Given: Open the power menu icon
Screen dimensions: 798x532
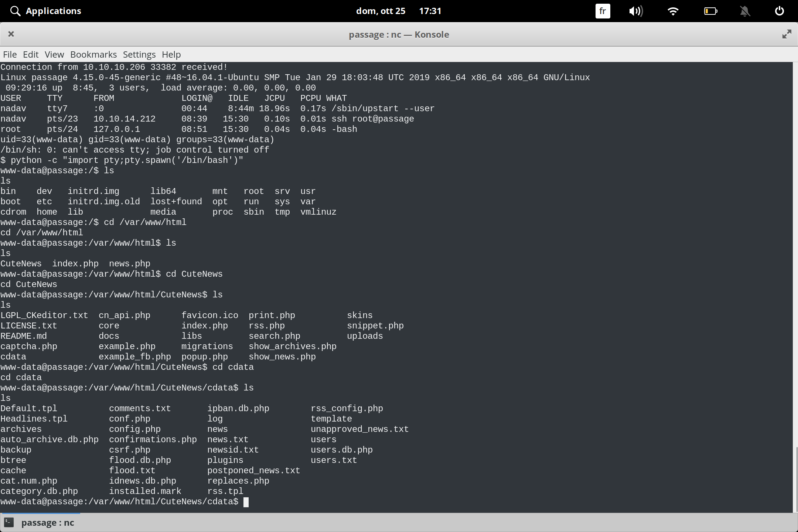Looking at the screenshot, I should [779, 11].
